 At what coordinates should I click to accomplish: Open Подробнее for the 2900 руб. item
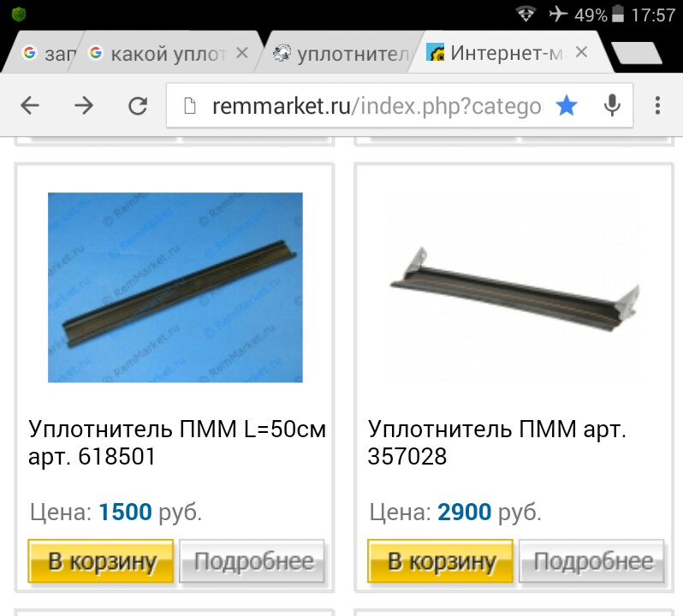(x=592, y=561)
